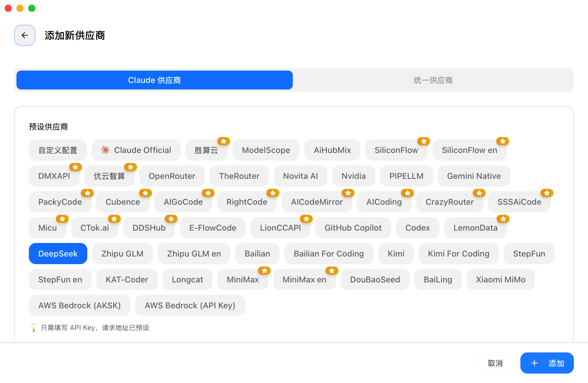Click the star badge on 胜算云
The height and width of the screenshot is (383, 588).
(x=224, y=141)
